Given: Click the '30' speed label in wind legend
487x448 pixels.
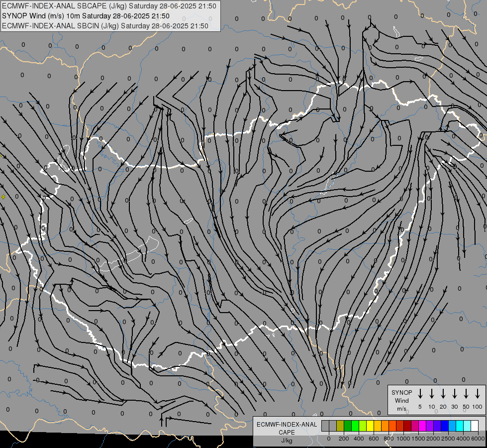Looking at the screenshot, I should tap(455, 407).
